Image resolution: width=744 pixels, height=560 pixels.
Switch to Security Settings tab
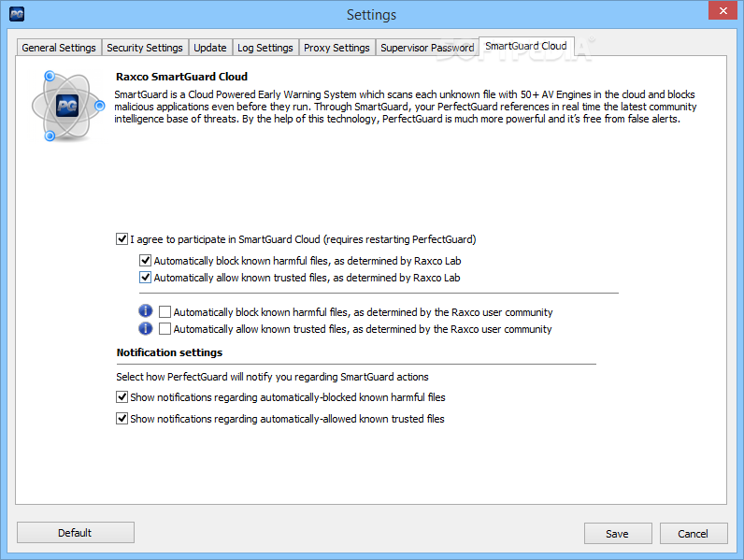pyautogui.click(x=145, y=48)
